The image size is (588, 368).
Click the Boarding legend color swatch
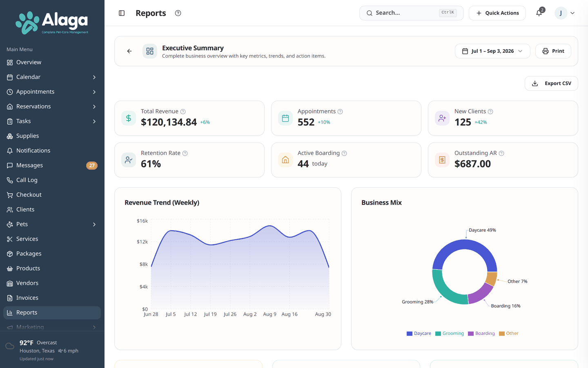pyautogui.click(x=471, y=334)
